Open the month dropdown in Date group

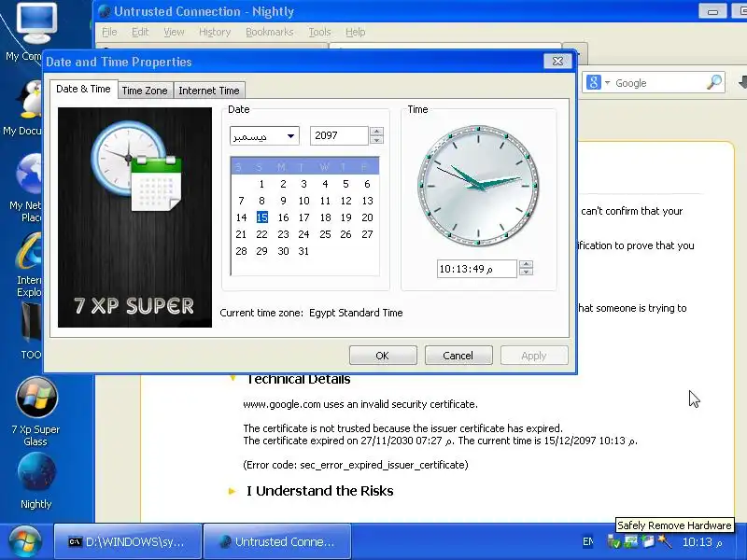[264, 135]
